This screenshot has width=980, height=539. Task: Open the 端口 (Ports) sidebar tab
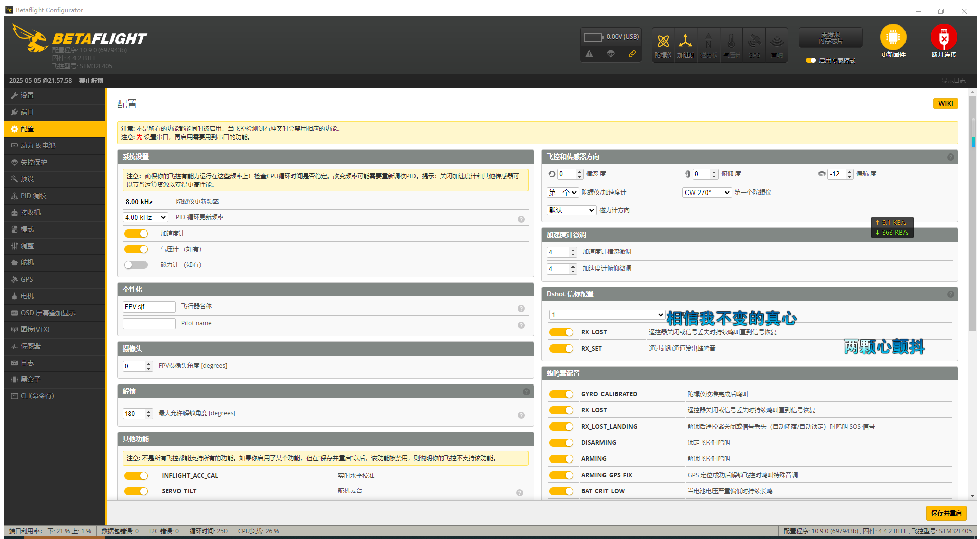pyautogui.click(x=55, y=112)
